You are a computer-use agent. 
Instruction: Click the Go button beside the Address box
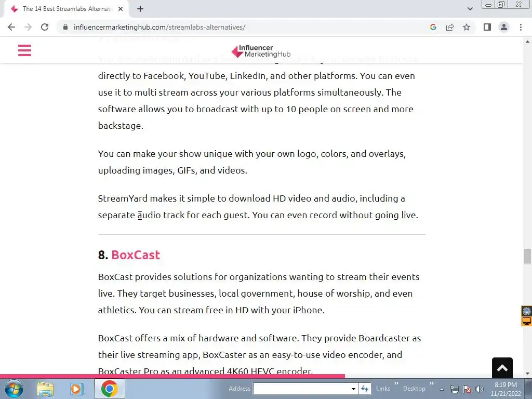pyautogui.click(x=364, y=389)
